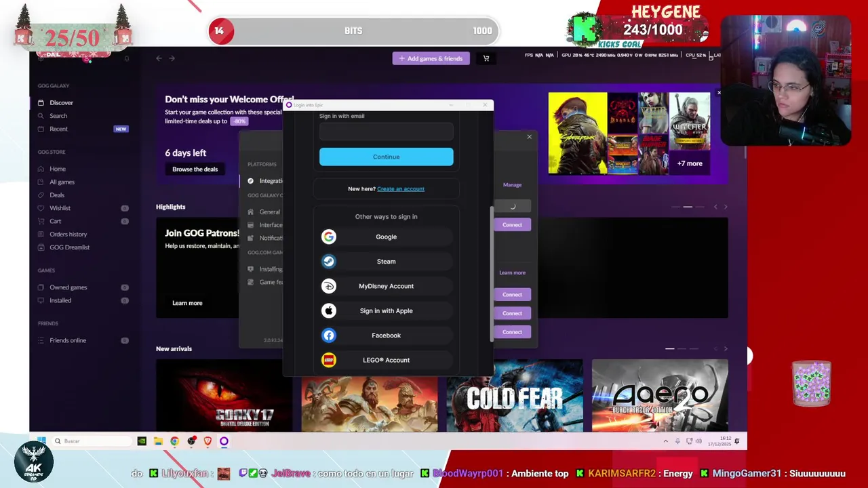Show hidden system tray icons
This screenshot has width=868, height=488.
click(x=665, y=441)
